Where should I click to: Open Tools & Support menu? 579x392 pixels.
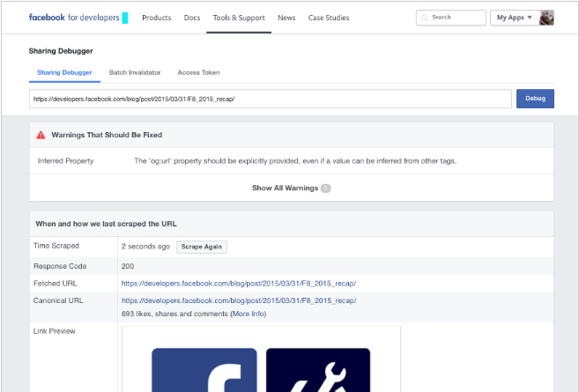[239, 18]
